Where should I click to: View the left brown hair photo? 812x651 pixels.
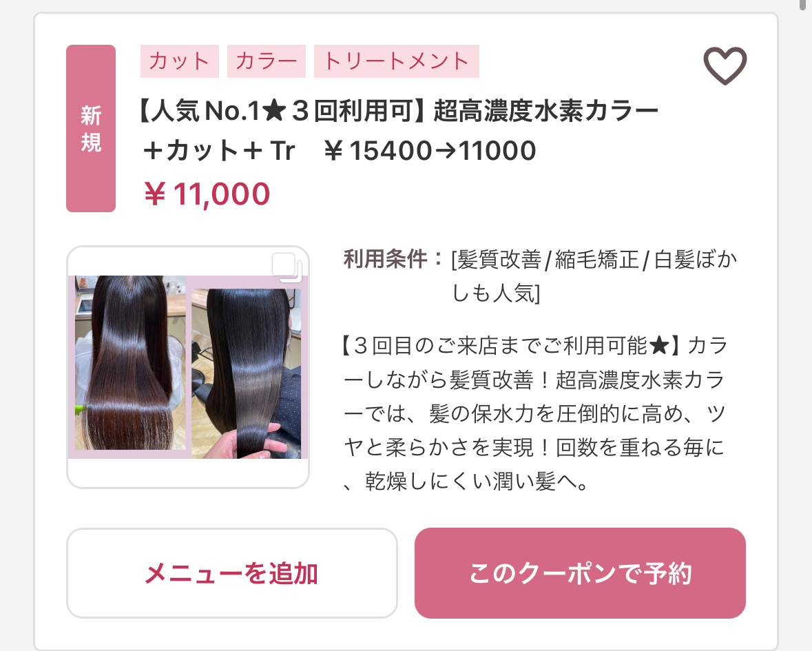130,362
